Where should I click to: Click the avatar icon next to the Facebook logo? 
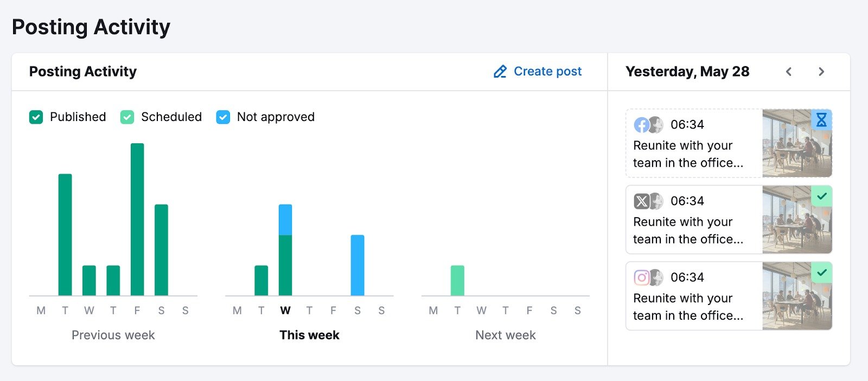click(x=656, y=124)
